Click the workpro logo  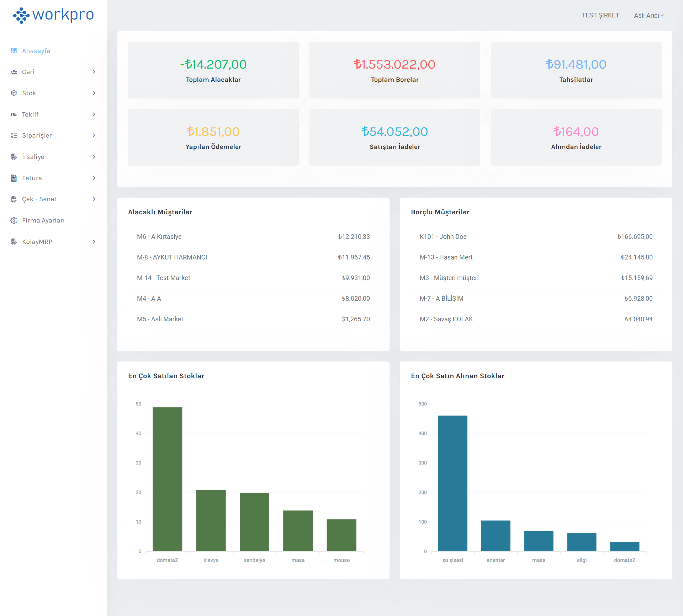[x=53, y=15]
